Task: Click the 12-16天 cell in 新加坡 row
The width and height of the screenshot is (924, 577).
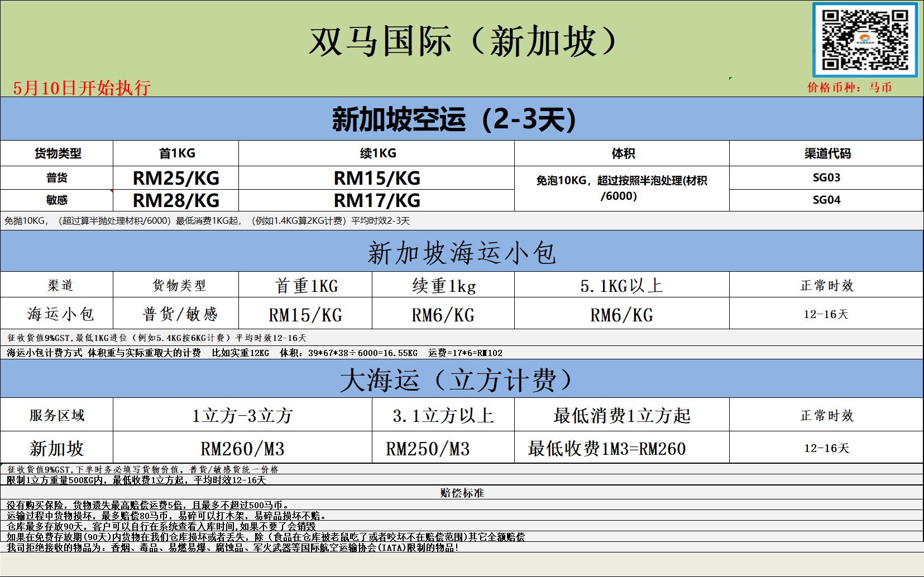Action: pyautogui.click(x=826, y=448)
